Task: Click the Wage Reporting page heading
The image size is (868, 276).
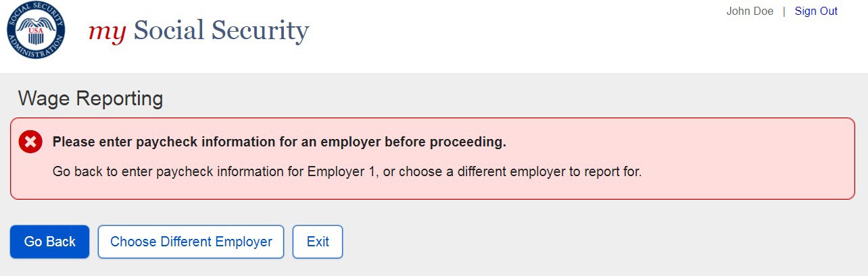Action: click(91, 99)
